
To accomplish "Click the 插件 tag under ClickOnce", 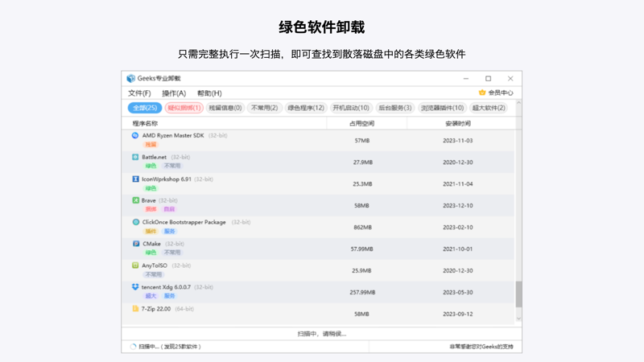I will [x=151, y=232].
